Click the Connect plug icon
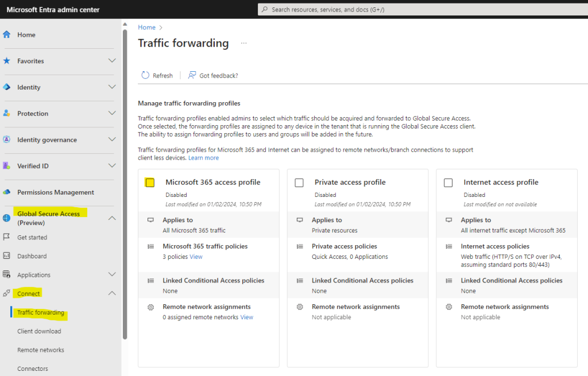The width and height of the screenshot is (588, 376). pyautogui.click(x=7, y=293)
